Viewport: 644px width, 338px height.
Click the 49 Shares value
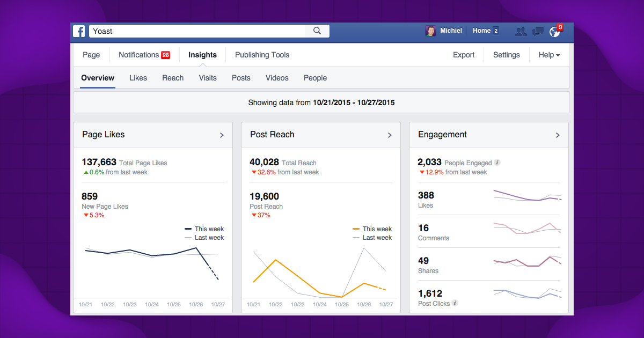423,261
